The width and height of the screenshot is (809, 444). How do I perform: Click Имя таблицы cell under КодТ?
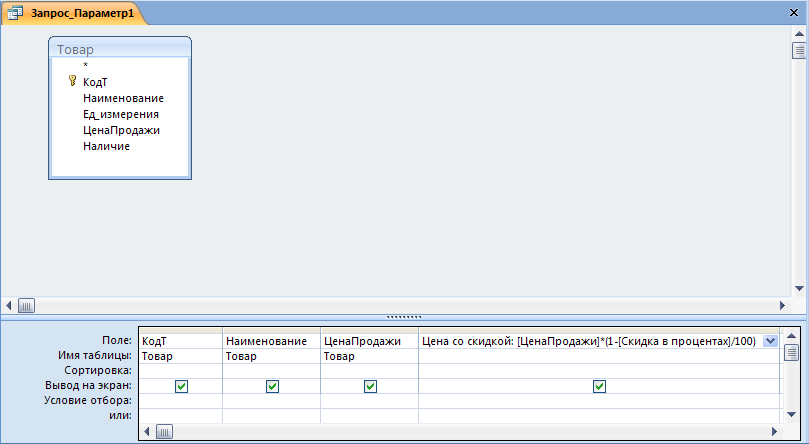(x=181, y=356)
